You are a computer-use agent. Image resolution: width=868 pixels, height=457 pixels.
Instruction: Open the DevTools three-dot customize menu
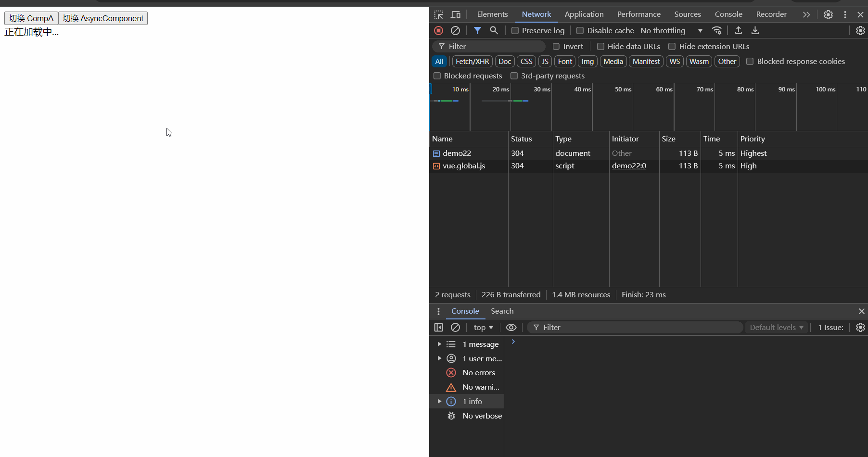click(x=845, y=14)
